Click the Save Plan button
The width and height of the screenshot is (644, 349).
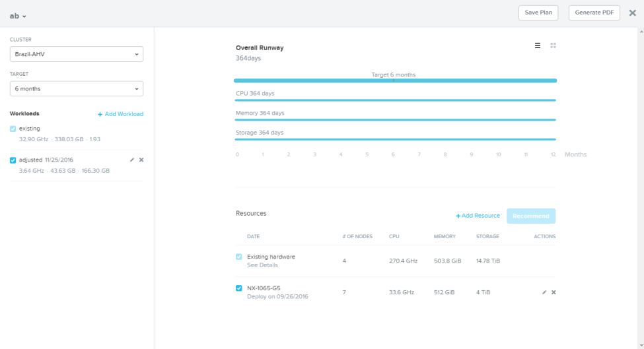coord(538,13)
